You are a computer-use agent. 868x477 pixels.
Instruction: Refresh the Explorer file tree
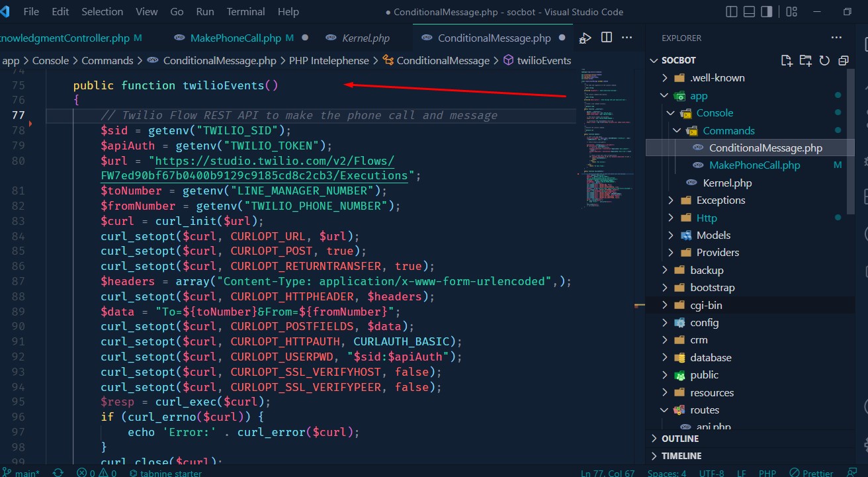[824, 60]
